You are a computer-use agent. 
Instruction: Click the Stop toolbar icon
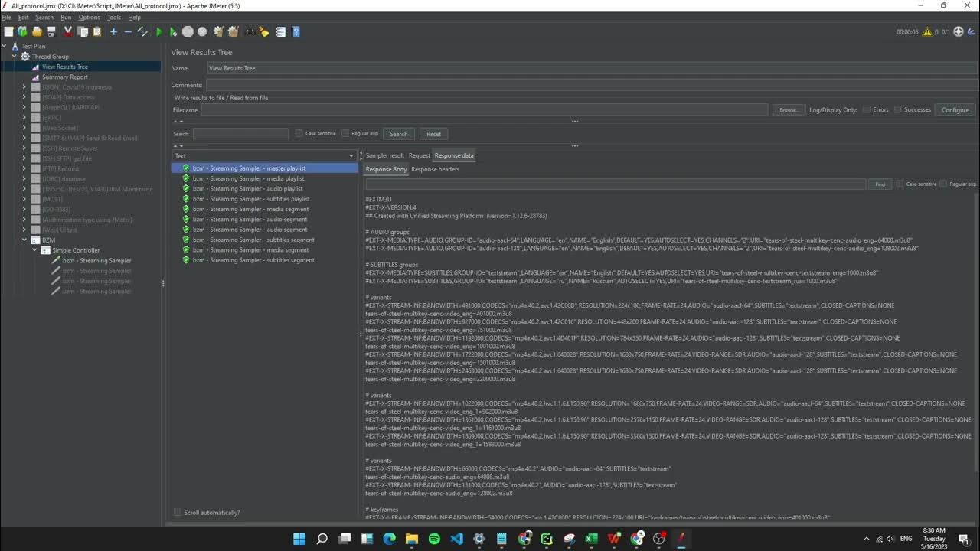tap(188, 32)
